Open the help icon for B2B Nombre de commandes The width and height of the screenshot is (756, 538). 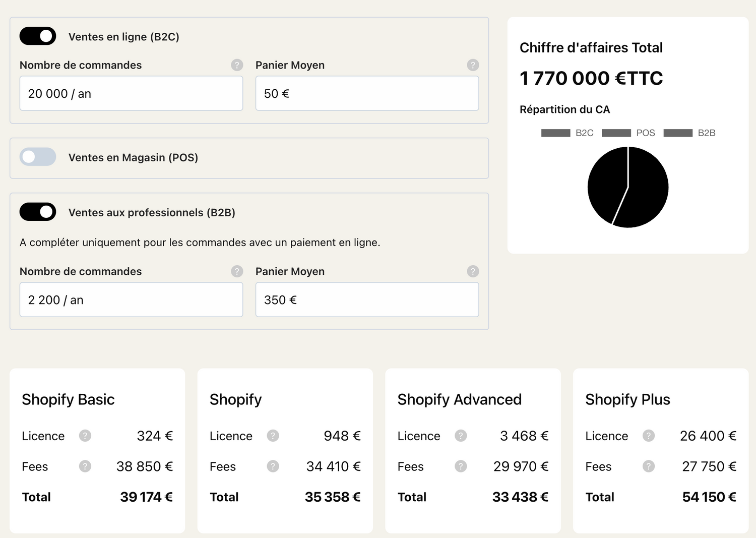click(x=236, y=271)
